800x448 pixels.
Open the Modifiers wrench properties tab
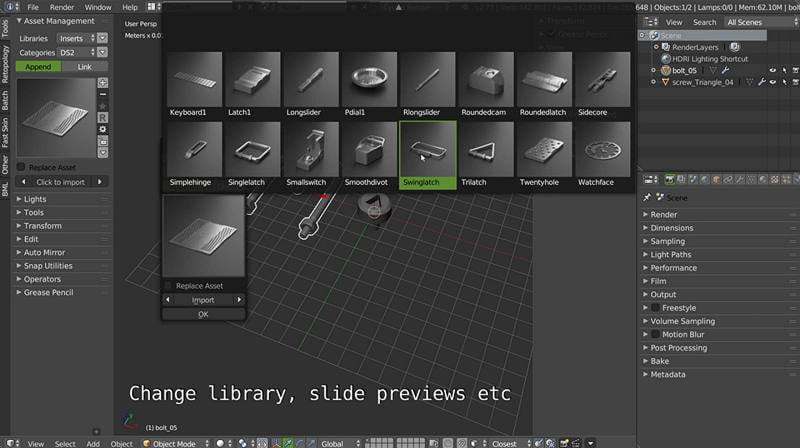(740, 180)
